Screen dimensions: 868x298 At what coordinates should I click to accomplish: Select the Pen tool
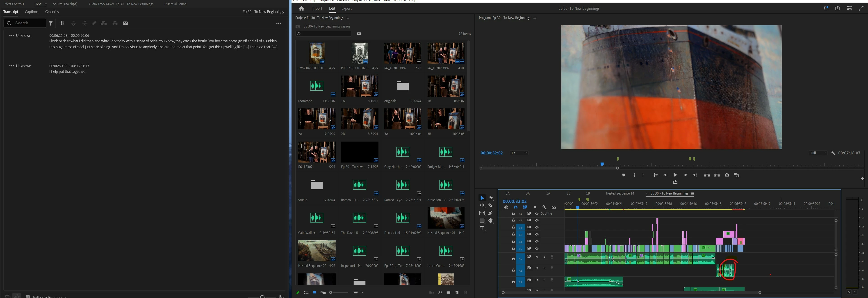click(490, 213)
